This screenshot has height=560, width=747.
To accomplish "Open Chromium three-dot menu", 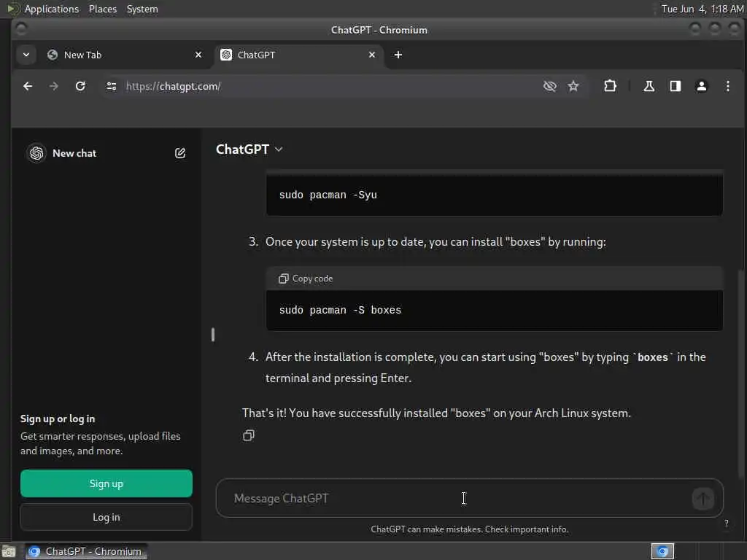I will click(x=727, y=86).
